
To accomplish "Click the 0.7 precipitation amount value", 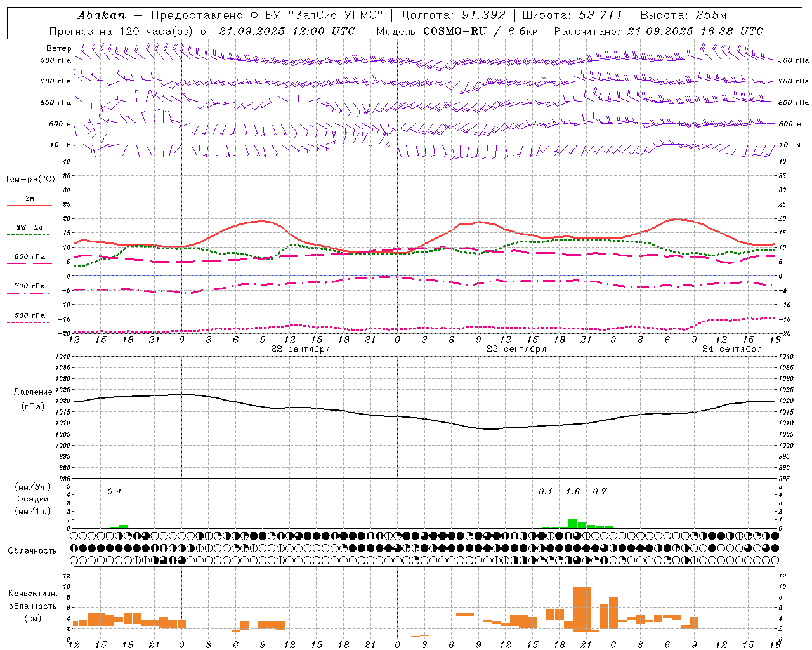I will 599,492.
